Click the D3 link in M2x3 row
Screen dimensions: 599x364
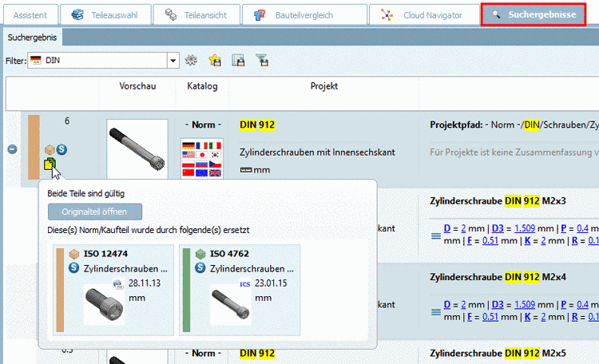[498, 228]
